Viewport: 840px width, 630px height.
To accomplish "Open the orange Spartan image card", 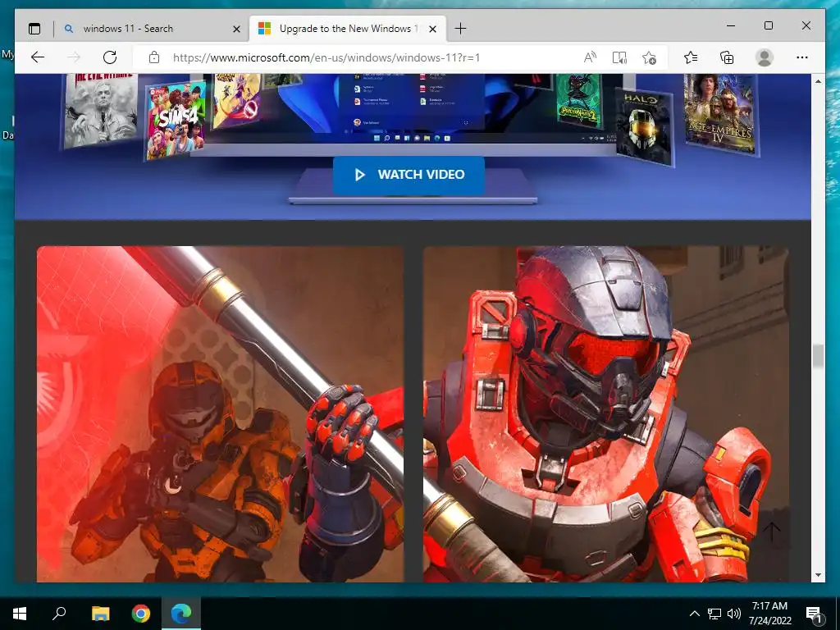I will (x=220, y=414).
